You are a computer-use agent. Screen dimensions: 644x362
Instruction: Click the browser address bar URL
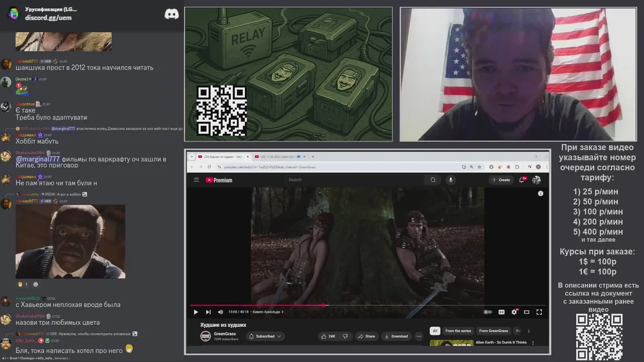click(270, 167)
